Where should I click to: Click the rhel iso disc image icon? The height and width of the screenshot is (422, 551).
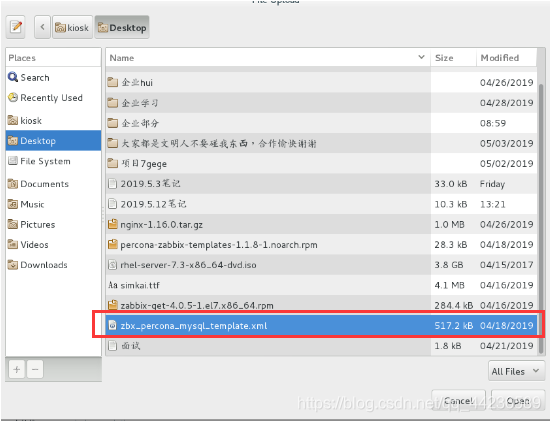tap(112, 265)
